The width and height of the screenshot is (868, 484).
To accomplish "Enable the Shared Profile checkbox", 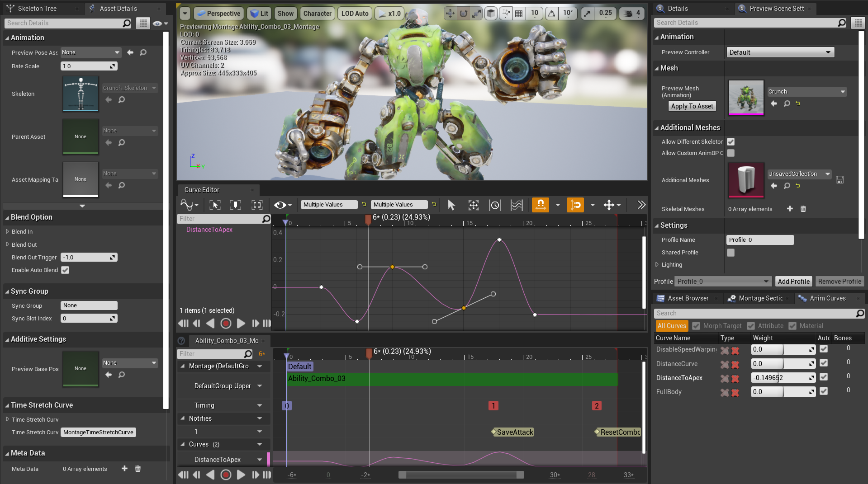I will (730, 253).
